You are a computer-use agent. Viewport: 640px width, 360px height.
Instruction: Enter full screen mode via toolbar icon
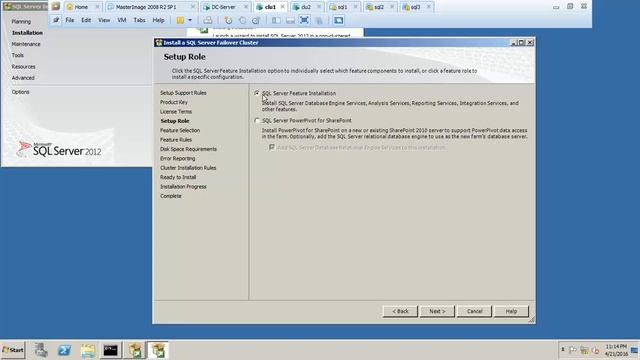pos(304,20)
